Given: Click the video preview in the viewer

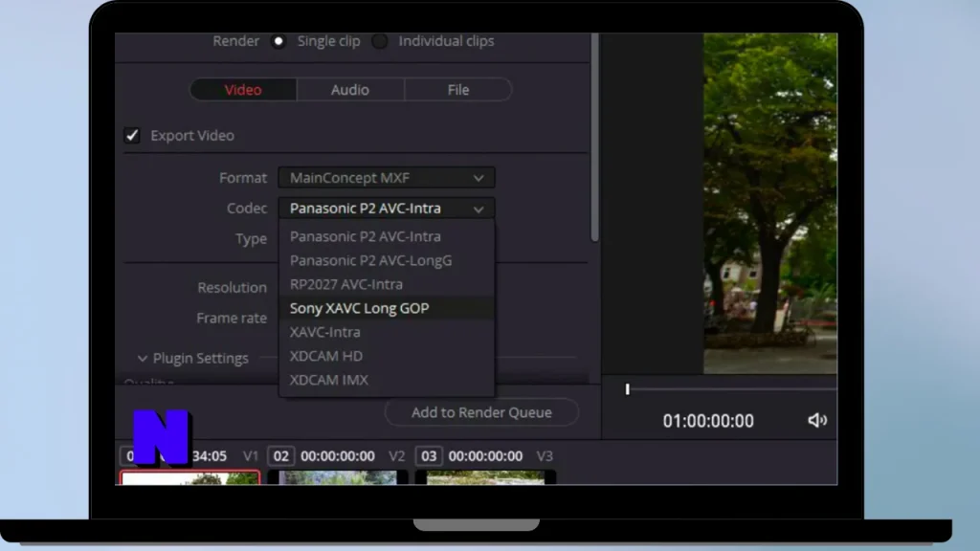Looking at the screenshot, I should (770, 204).
